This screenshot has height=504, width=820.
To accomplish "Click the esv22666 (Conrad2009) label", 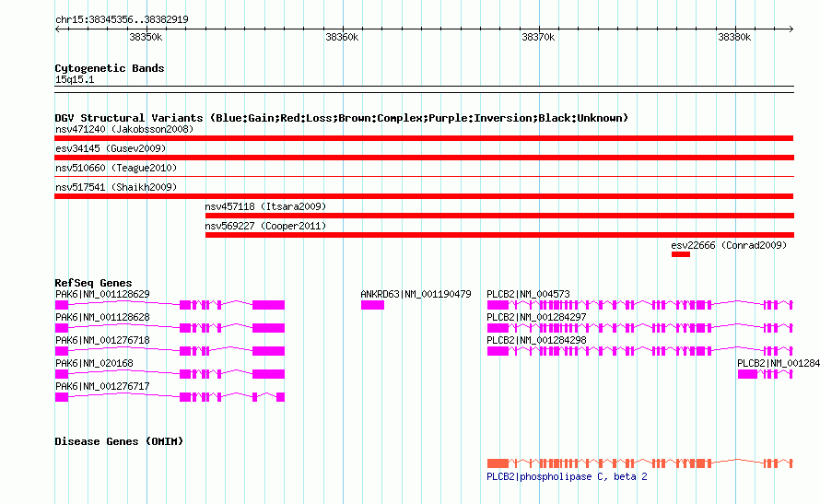I will [729, 245].
